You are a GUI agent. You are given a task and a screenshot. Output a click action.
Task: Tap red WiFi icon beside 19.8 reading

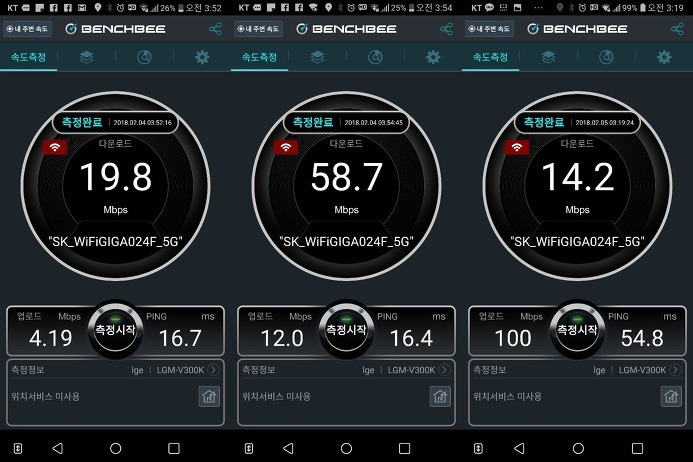55,147
